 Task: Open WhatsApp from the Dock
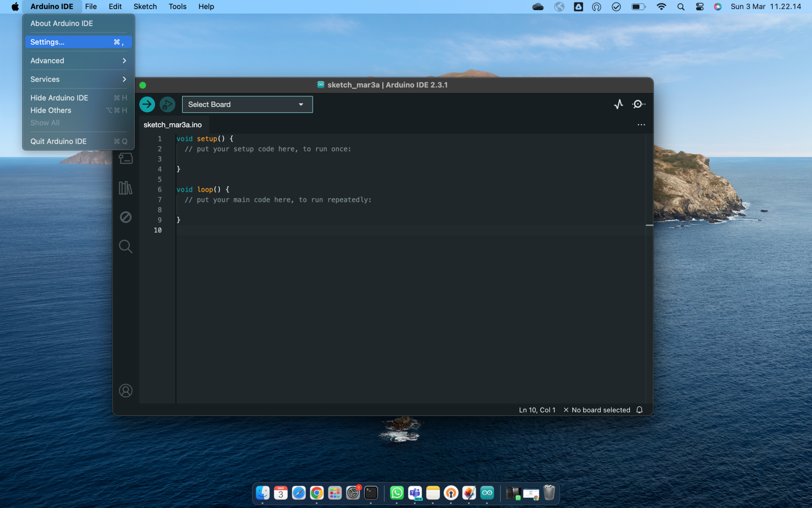[x=397, y=493]
